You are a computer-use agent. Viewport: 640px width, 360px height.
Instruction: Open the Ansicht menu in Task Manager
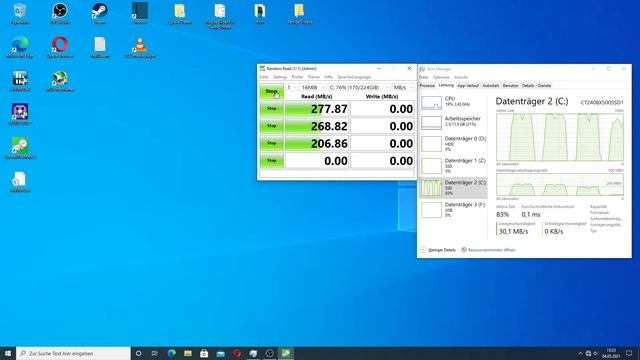coord(461,77)
